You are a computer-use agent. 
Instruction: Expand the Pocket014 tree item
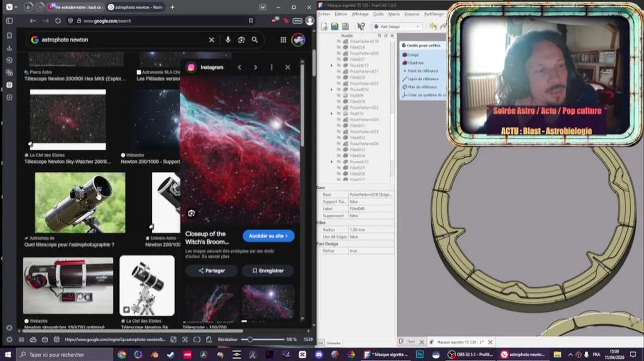(x=332, y=90)
